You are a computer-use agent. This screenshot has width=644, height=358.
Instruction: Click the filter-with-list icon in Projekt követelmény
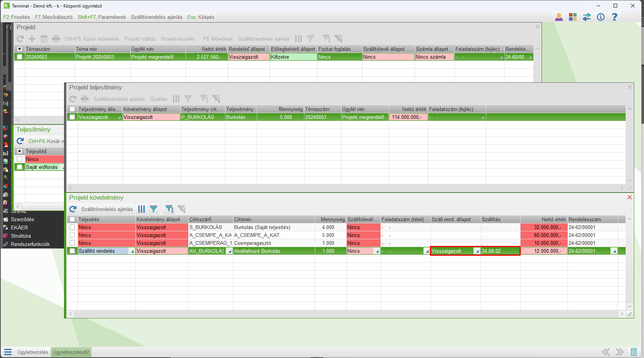tap(169, 209)
